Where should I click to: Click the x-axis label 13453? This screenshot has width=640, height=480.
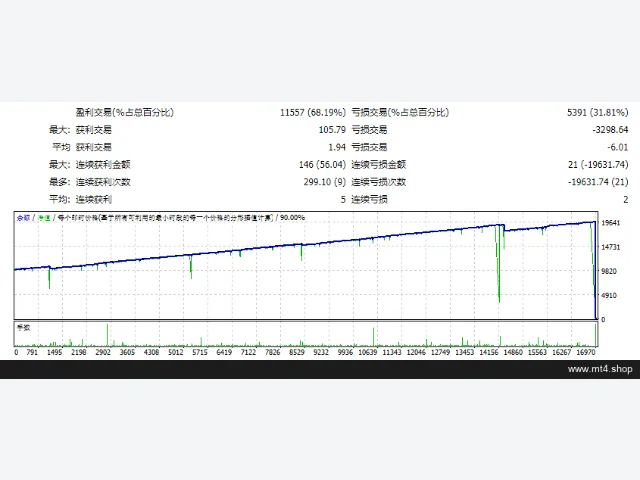coord(464,352)
